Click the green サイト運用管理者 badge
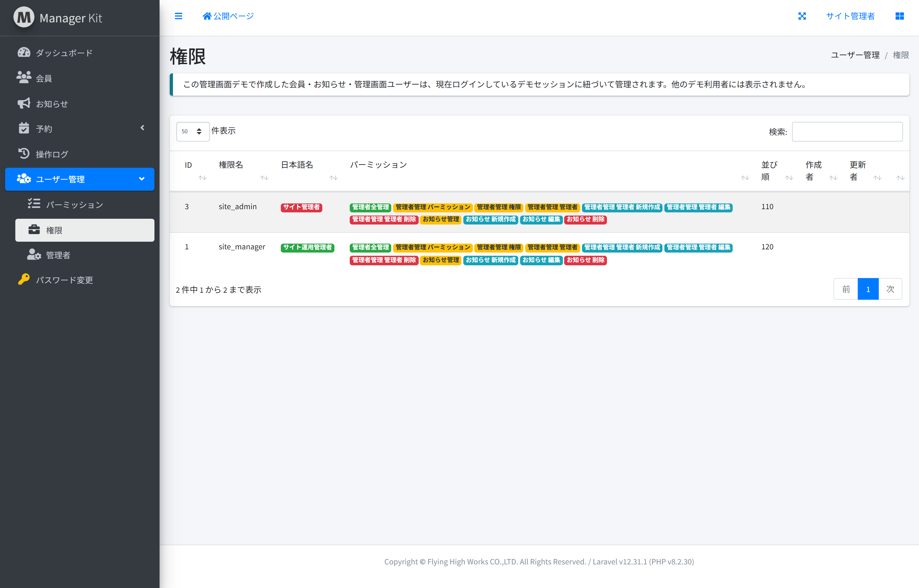 [307, 247]
